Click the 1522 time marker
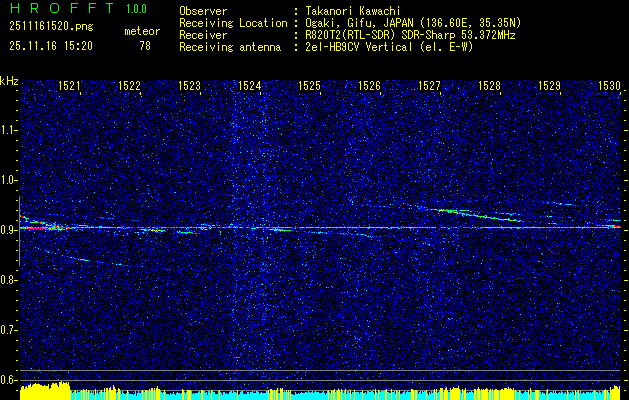 click(x=129, y=85)
